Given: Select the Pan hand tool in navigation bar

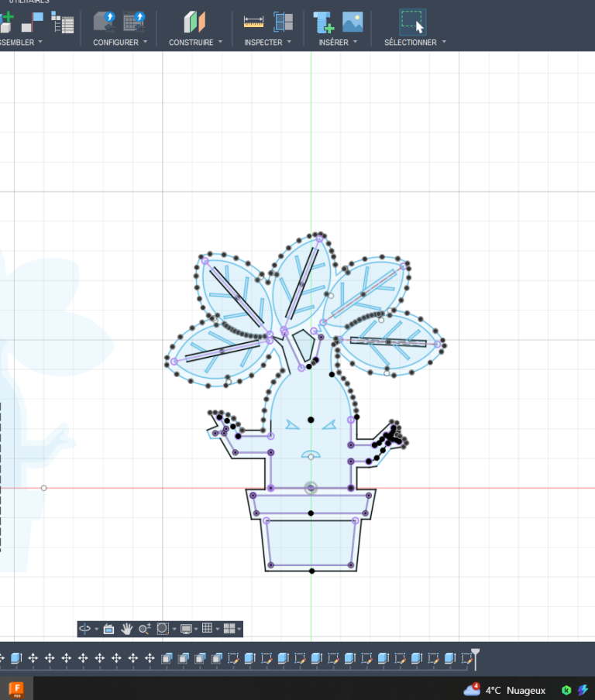Looking at the screenshot, I should point(127,629).
